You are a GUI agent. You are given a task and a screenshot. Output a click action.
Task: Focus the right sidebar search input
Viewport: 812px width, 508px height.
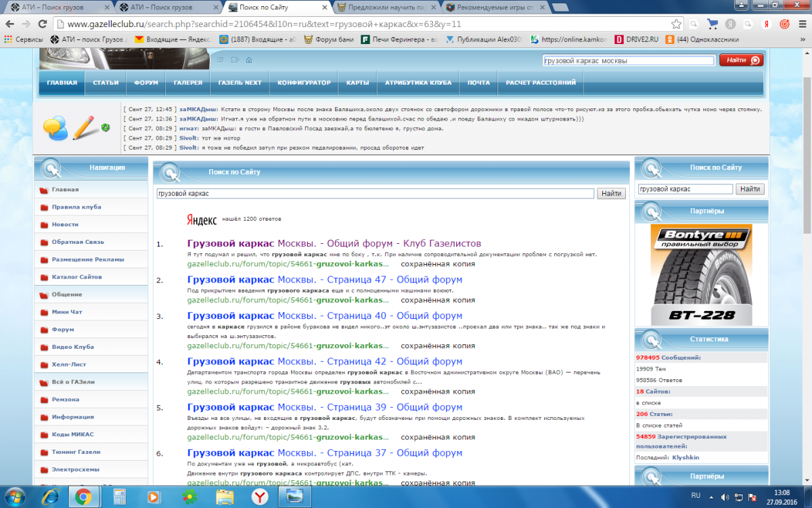pyautogui.click(x=685, y=189)
